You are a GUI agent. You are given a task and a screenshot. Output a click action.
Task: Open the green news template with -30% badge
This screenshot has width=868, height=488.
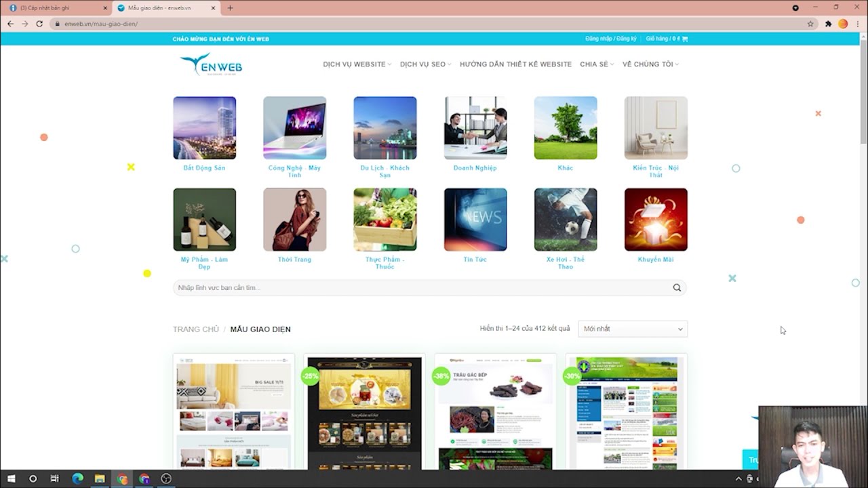pos(627,411)
